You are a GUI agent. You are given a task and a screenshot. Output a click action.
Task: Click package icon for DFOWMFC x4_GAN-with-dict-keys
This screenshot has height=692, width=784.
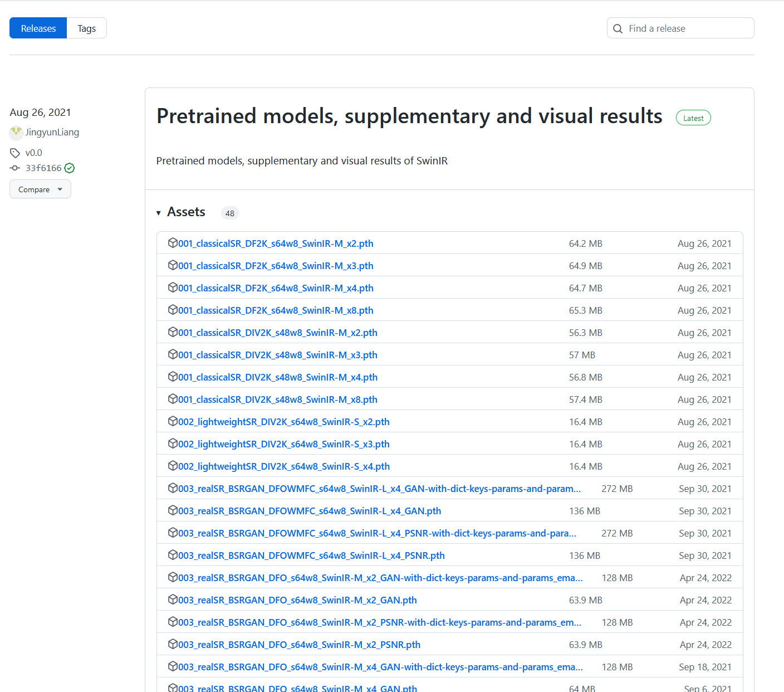pyautogui.click(x=173, y=488)
